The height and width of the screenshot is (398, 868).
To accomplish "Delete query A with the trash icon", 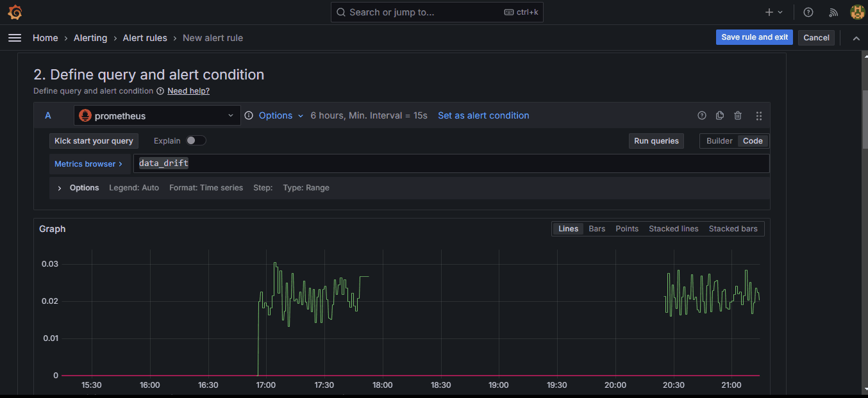I will coord(738,115).
